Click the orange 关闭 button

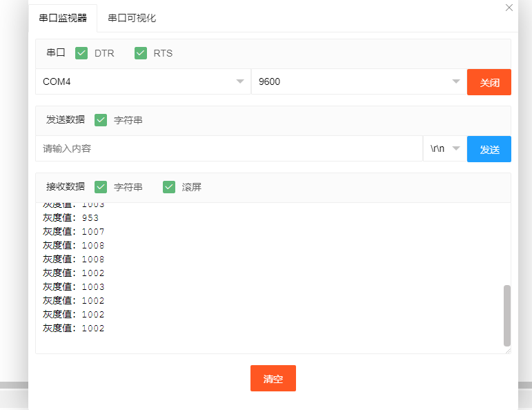(x=489, y=82)
